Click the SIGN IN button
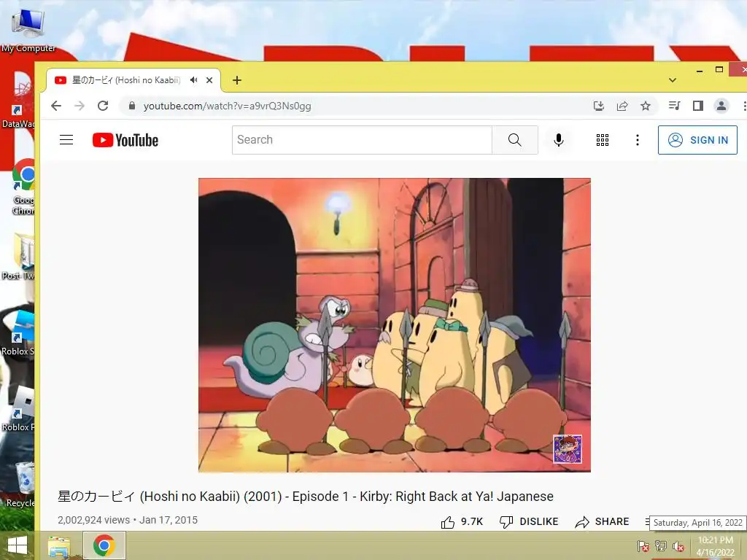Image resolution: width=747 pixels, height=560 pixels. pos(697,140)
